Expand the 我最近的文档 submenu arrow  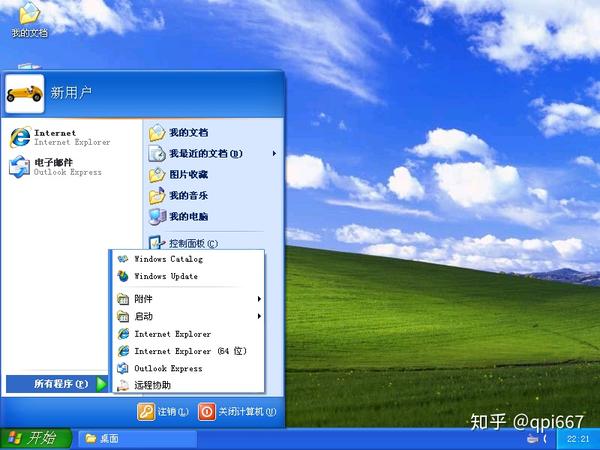[274, 154]
